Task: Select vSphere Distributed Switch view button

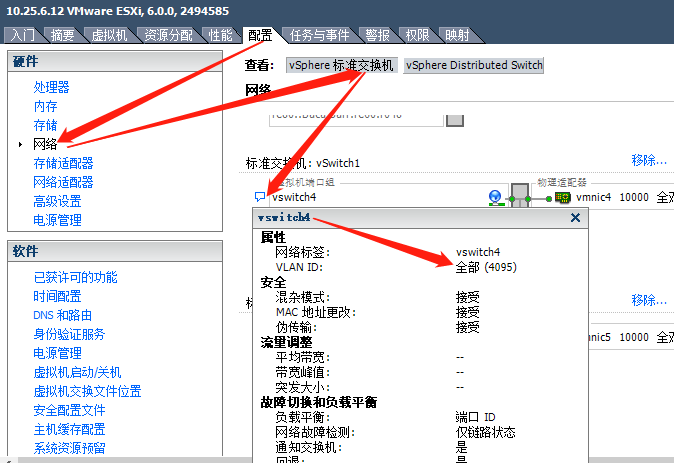Action: coord(474,65)
